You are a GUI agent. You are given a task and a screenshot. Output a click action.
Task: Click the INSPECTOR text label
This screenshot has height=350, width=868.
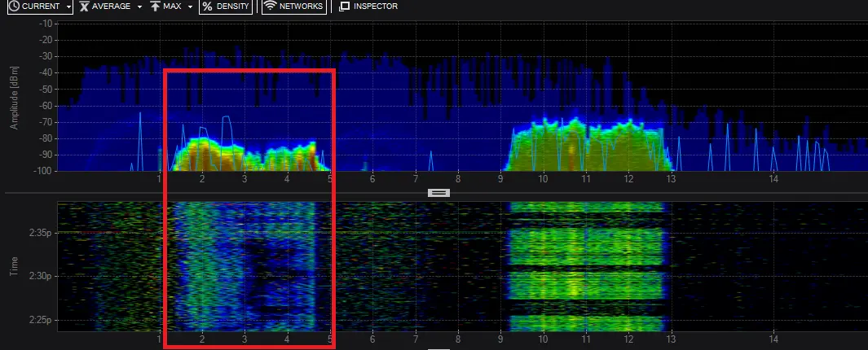(376, 6)
